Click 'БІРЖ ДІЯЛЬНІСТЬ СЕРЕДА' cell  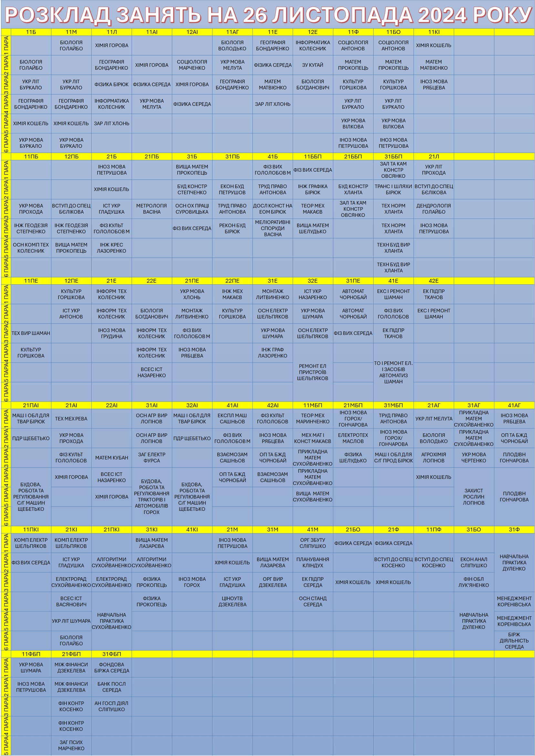[x=514, y=640]
